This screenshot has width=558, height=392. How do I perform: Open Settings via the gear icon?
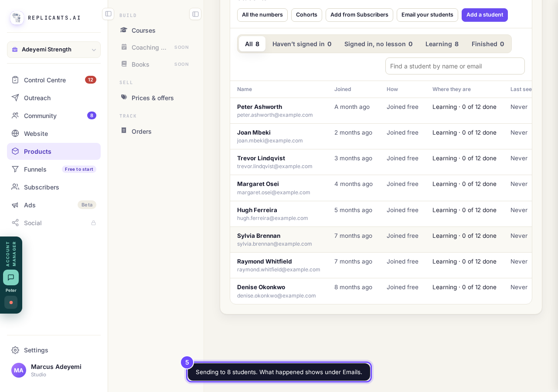point(15,350)
